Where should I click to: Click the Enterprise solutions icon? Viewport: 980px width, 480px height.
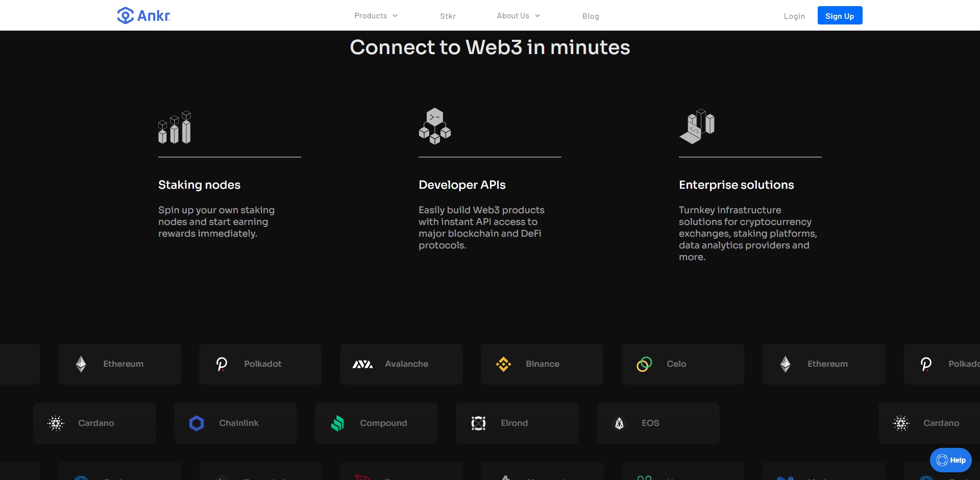[x=697, y=127]
